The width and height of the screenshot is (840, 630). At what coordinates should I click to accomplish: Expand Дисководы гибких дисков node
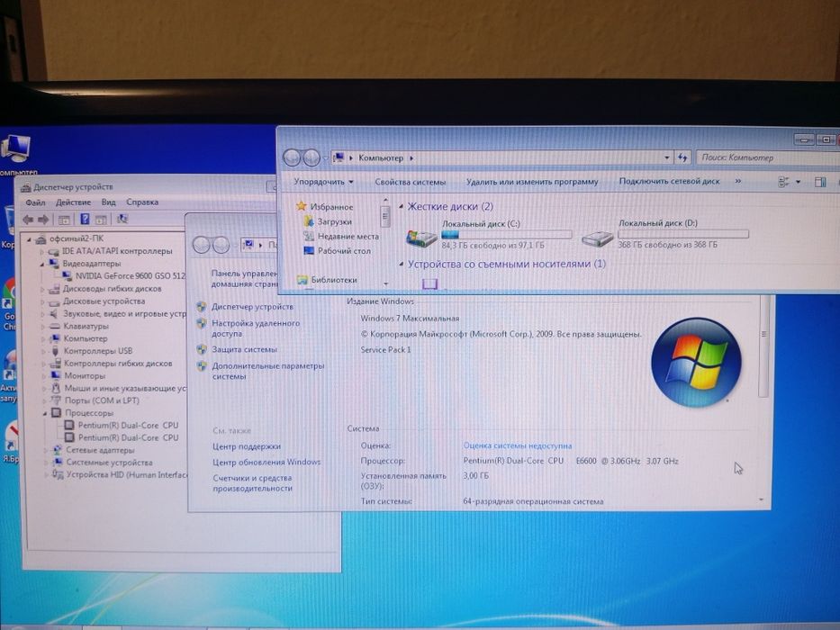click(x=43, y=289)
